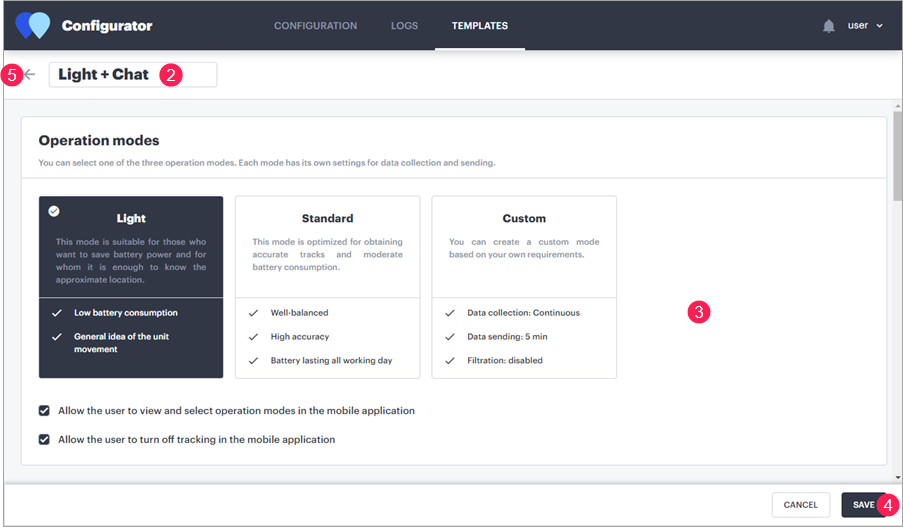Click the Configurator heart logo

tap(32, 25)
